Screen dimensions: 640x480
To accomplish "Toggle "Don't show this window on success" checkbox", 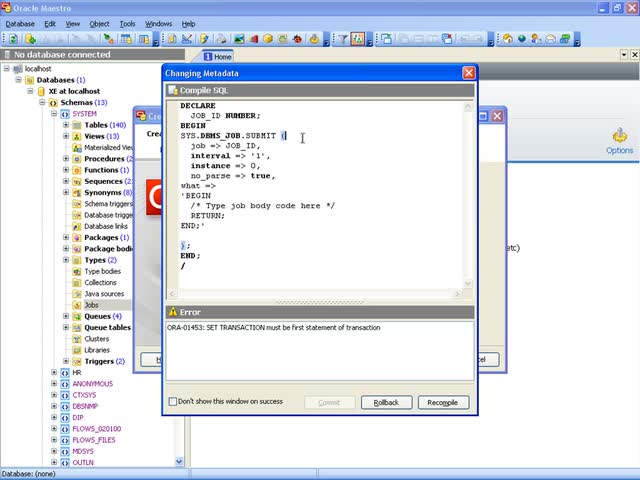I will coord(173,401).
